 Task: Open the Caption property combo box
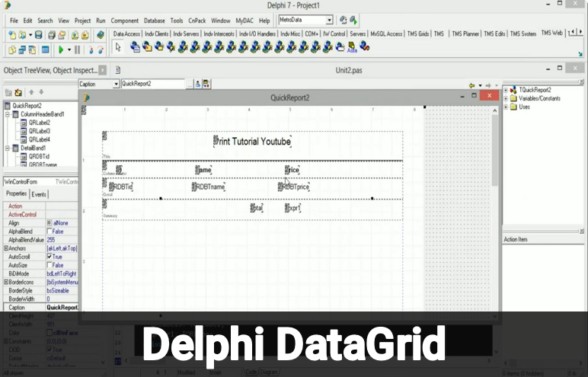[x=116, y=84]
